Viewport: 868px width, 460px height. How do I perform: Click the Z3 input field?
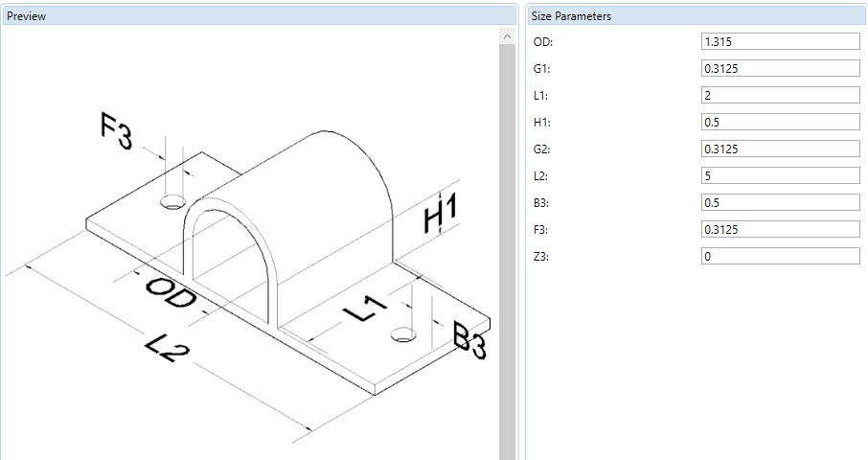[780, 257]
